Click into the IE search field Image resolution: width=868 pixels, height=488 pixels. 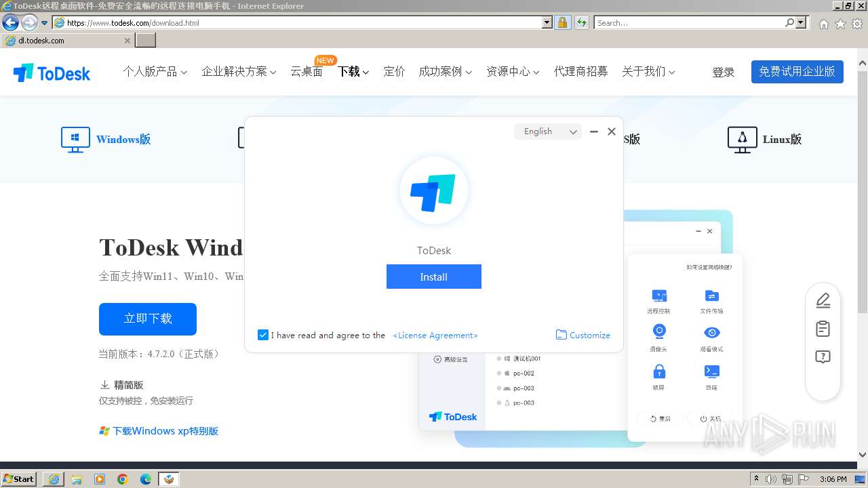click(x=689, y=22)
